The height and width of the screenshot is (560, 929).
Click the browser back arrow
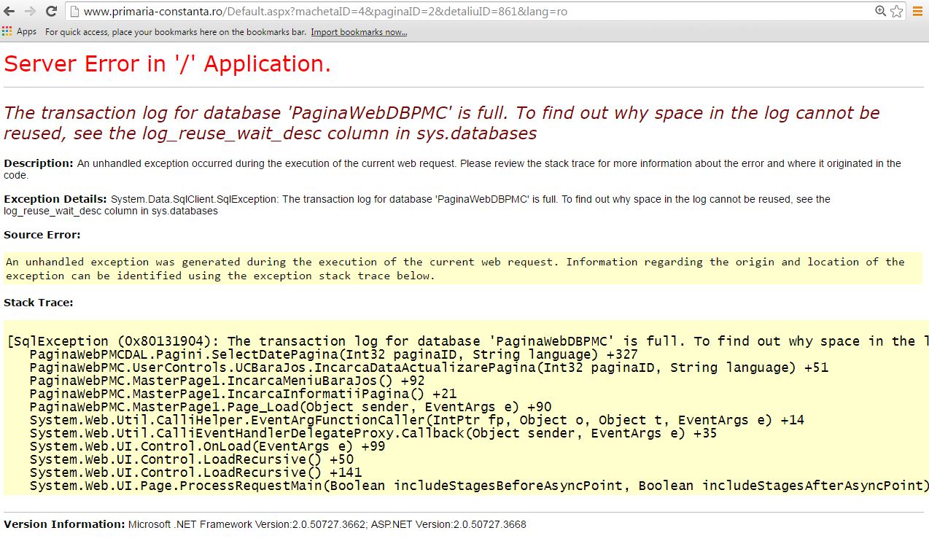pyautogui.click(x=11, y=12)
